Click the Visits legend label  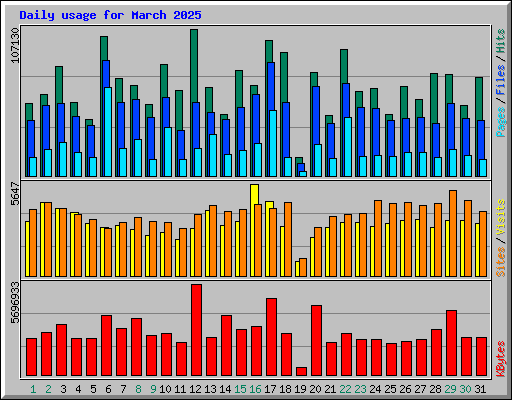tap(500, 217)
